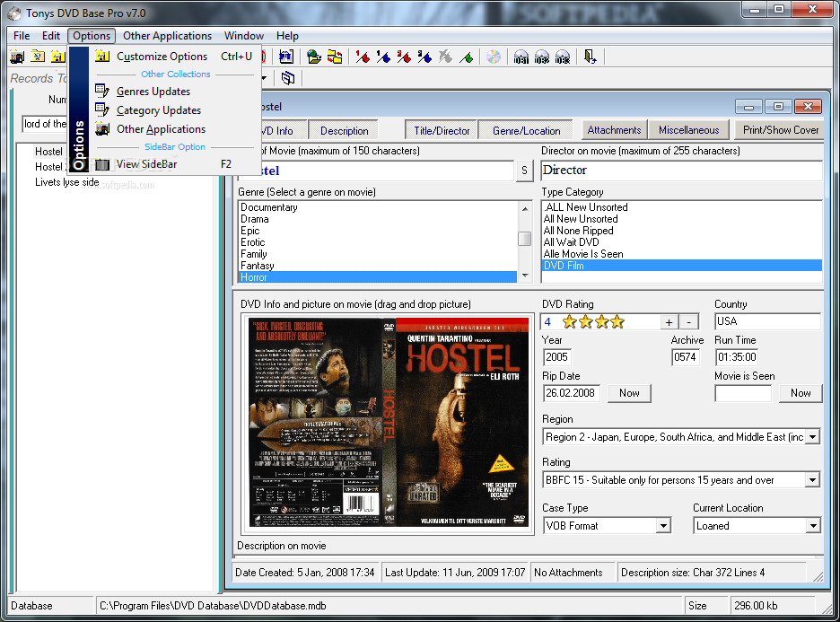Click the greyed-out flag toolbar icon

click(x=445, y=57)
